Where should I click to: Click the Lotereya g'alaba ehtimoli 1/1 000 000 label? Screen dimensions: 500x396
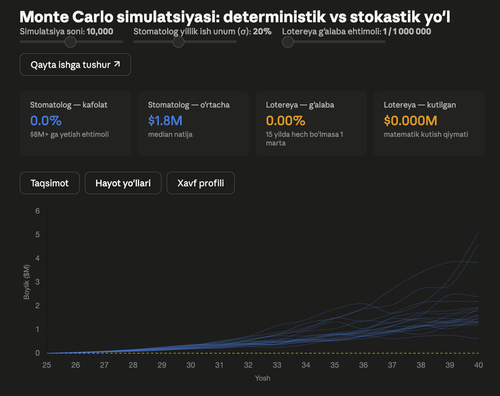click(356, 32)
